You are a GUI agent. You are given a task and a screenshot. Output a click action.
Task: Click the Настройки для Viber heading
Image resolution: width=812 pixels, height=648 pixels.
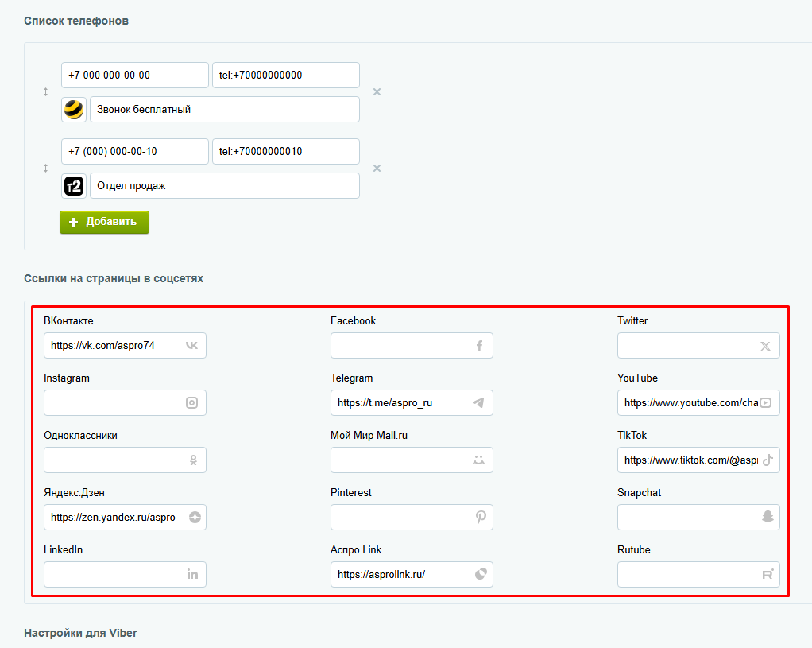click(80, 633)
